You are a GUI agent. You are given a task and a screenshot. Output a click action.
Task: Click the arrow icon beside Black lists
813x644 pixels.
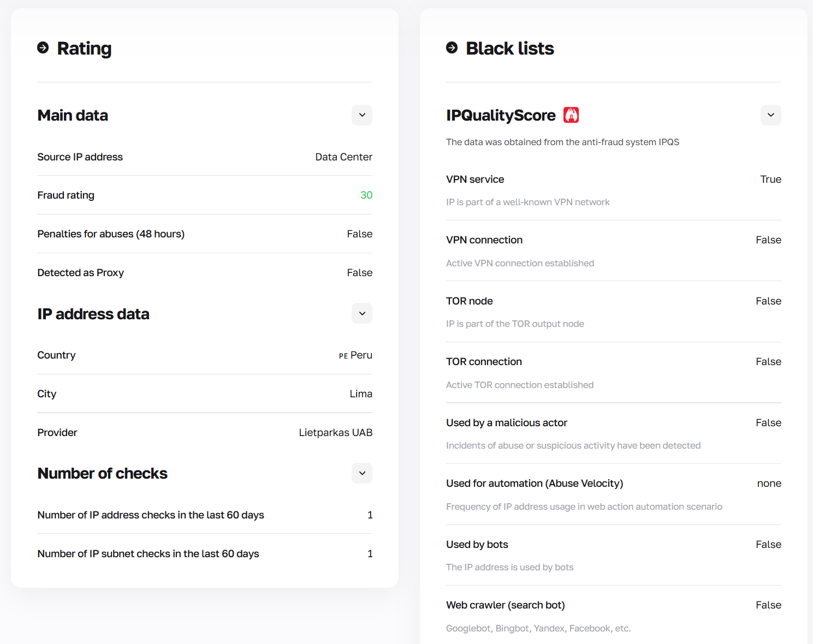452,48
